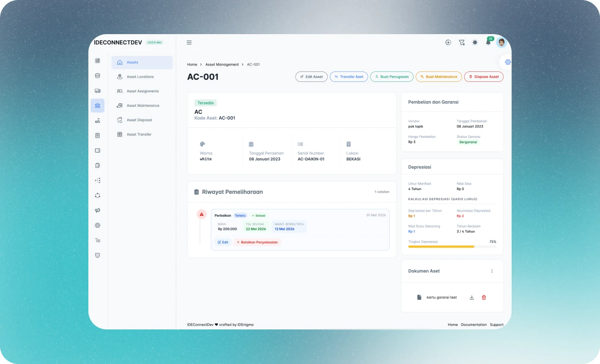Click the Documentation link in footer
Viewport: 600px width, 364px height.
(474, 325)
